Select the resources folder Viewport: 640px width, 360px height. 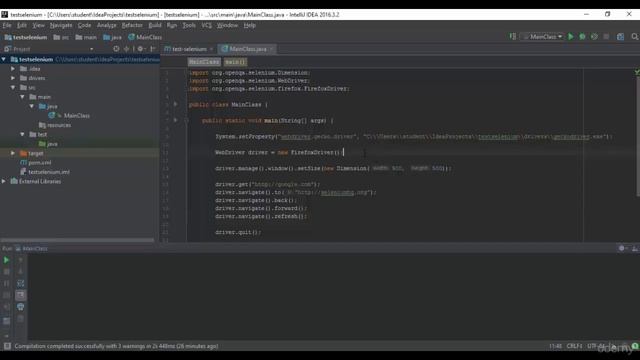55,125
